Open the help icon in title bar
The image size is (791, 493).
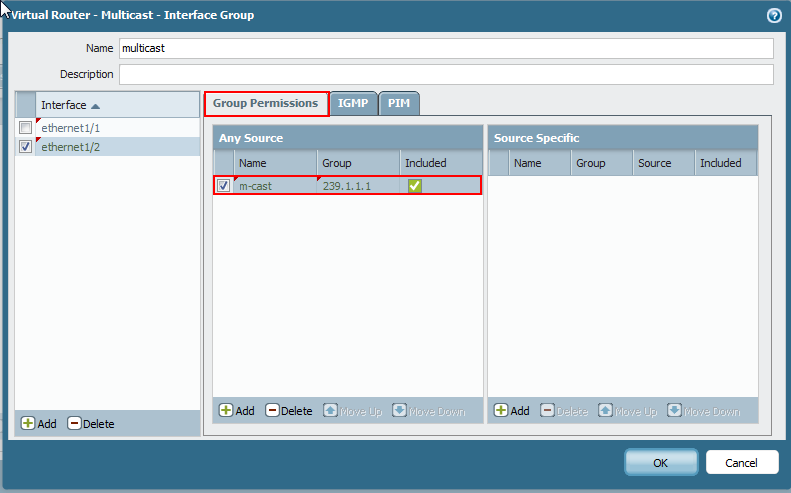(x=774, y=16)
